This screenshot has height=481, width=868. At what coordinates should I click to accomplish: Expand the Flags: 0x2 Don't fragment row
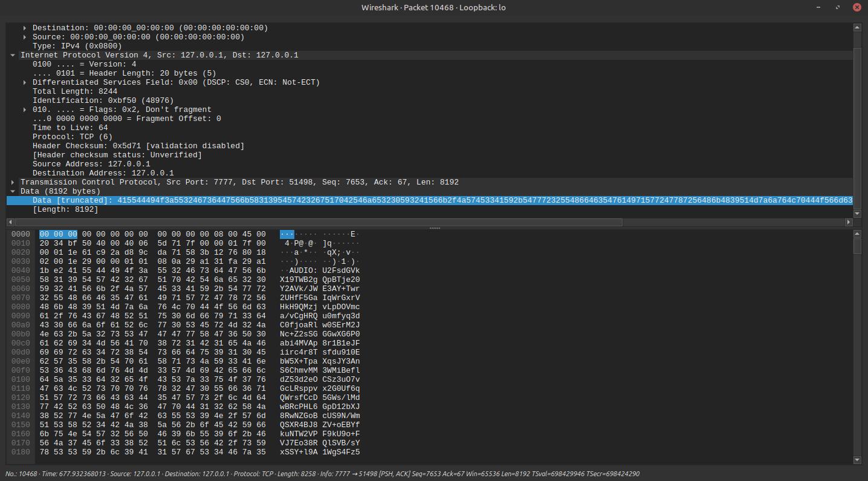[25, 110]
